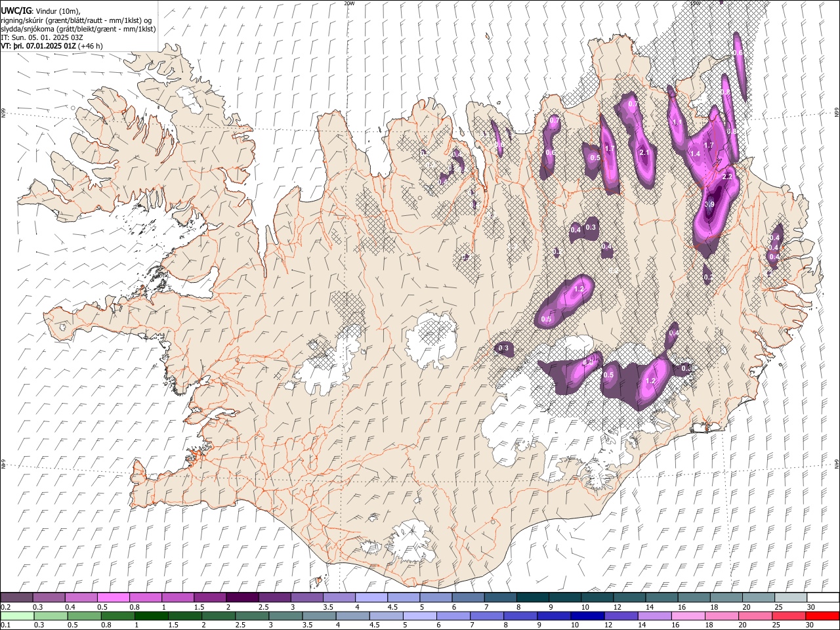Select the 'slydda/snjókoma' legend description line

[x=78, y=29]
